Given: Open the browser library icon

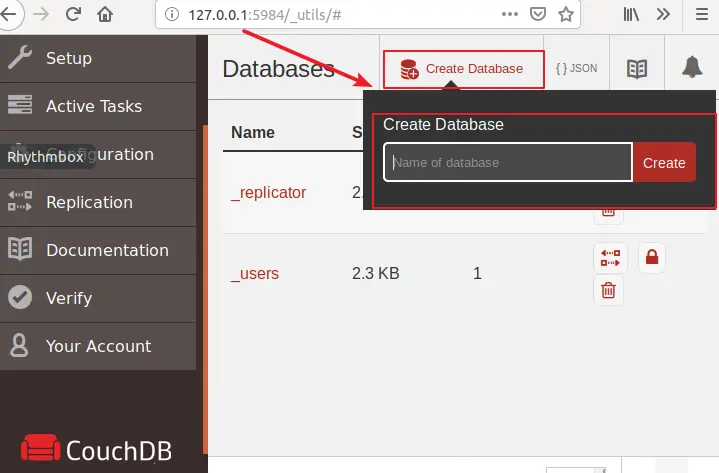Looking at the screenshot, I should (x=631, y=15).
